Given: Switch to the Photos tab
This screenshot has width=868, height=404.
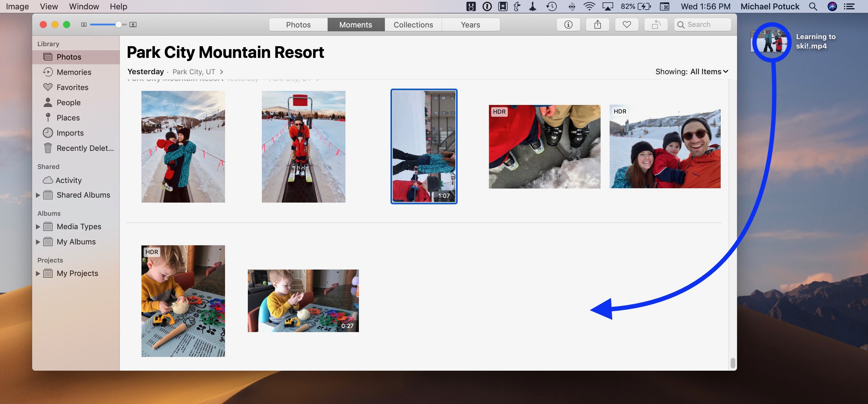Looking at the screenshot, I should 298,25.
